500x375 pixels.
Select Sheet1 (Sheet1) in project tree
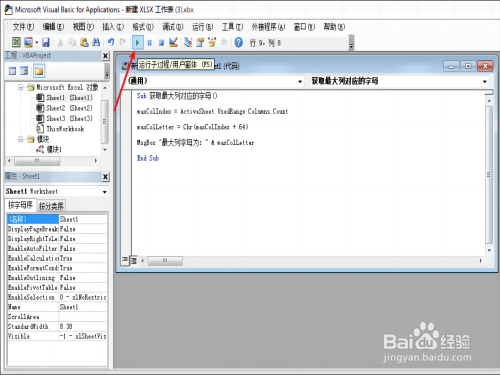point(64,98)
